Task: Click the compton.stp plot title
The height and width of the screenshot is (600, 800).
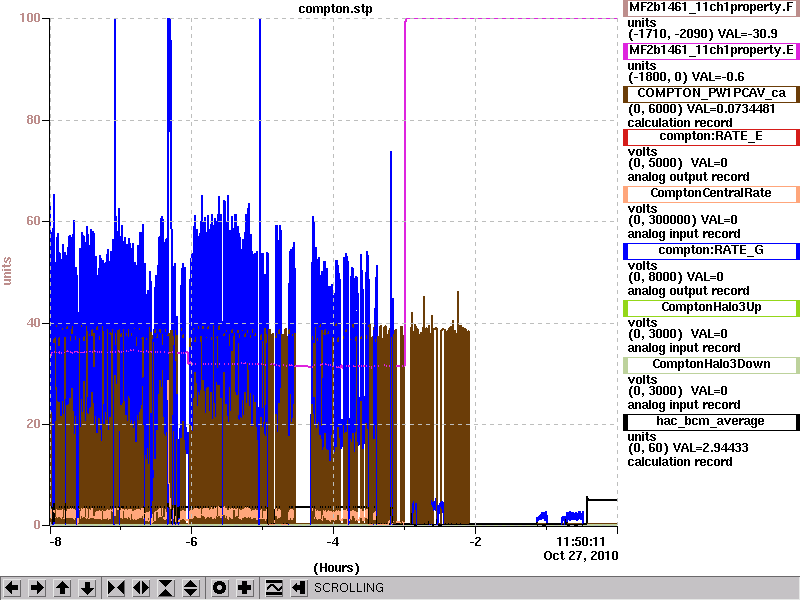Action: coord(335,9)
